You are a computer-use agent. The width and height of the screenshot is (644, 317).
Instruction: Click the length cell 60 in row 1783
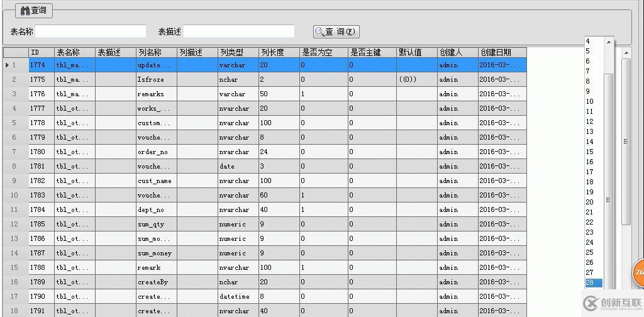coord(279,196)
